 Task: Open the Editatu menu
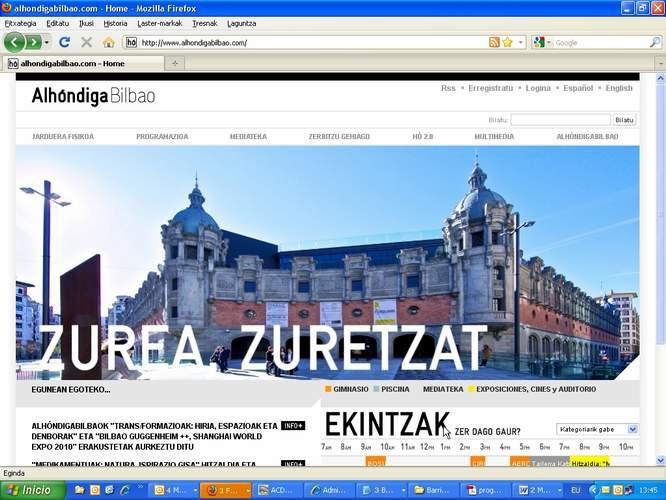click(57, 23)
